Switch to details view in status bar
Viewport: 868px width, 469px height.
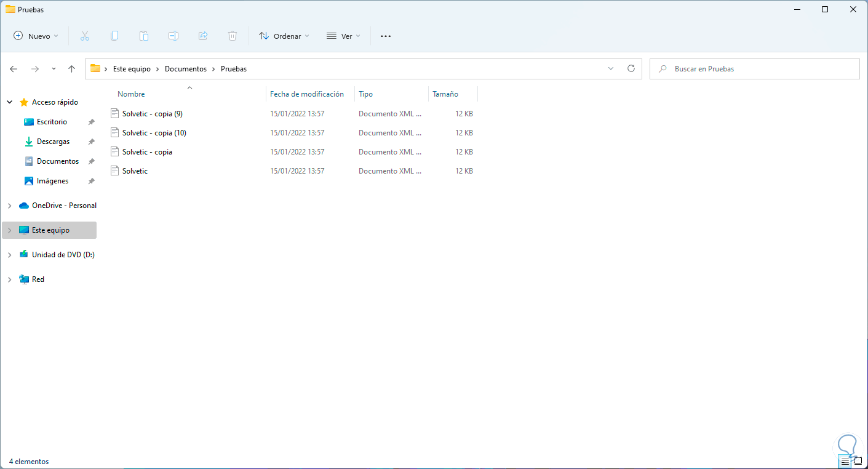tap(845, 462)
